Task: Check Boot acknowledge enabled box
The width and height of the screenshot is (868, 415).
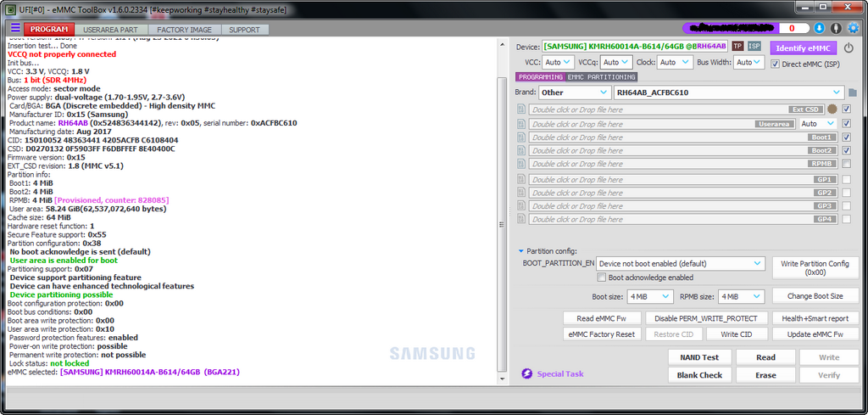Action: point(602,278)
